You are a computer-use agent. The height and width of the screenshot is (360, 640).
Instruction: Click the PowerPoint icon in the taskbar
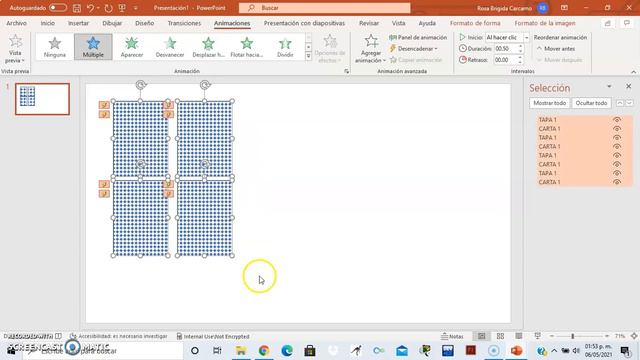coord(516,350)
